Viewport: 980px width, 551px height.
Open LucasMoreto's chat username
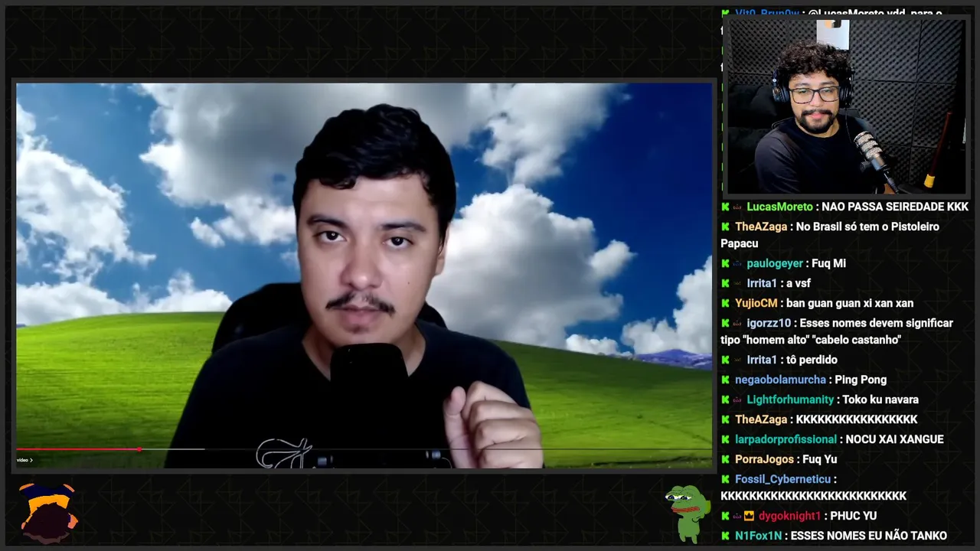tap(779, 207)
